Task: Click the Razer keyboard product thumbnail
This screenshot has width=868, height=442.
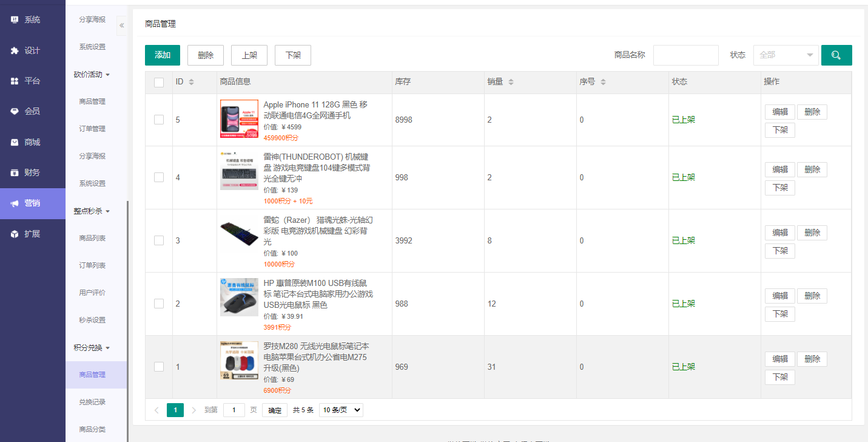Action: [239, 236]
